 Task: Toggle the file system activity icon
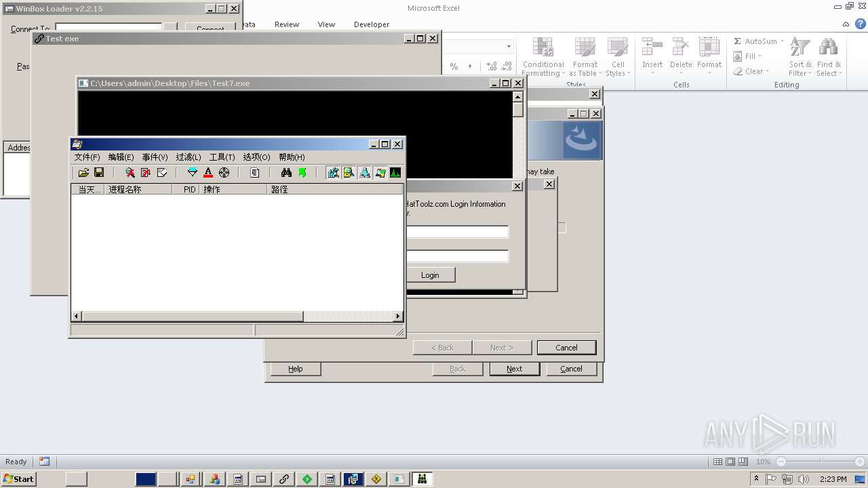(349, 173)
